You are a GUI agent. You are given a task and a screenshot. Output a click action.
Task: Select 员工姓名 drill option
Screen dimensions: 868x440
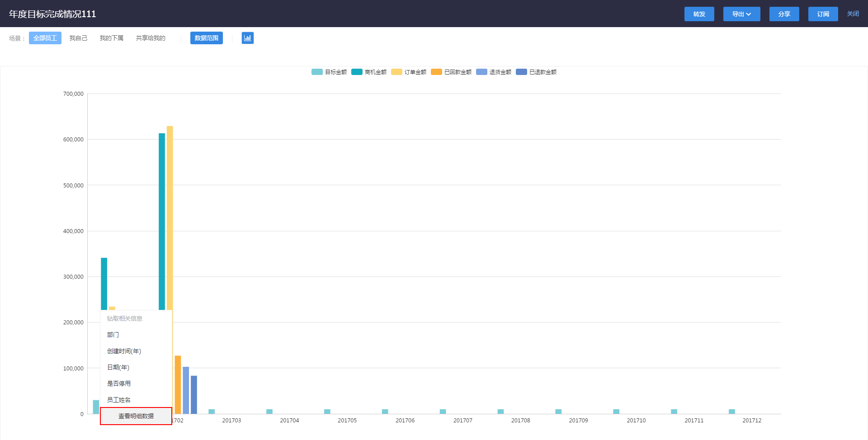click(x=119, y=400)
